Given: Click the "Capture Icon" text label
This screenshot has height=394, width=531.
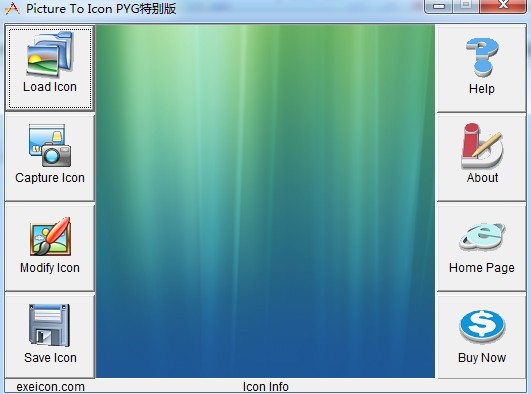Looking at the screenshot, I should click(x=50, y=178).
